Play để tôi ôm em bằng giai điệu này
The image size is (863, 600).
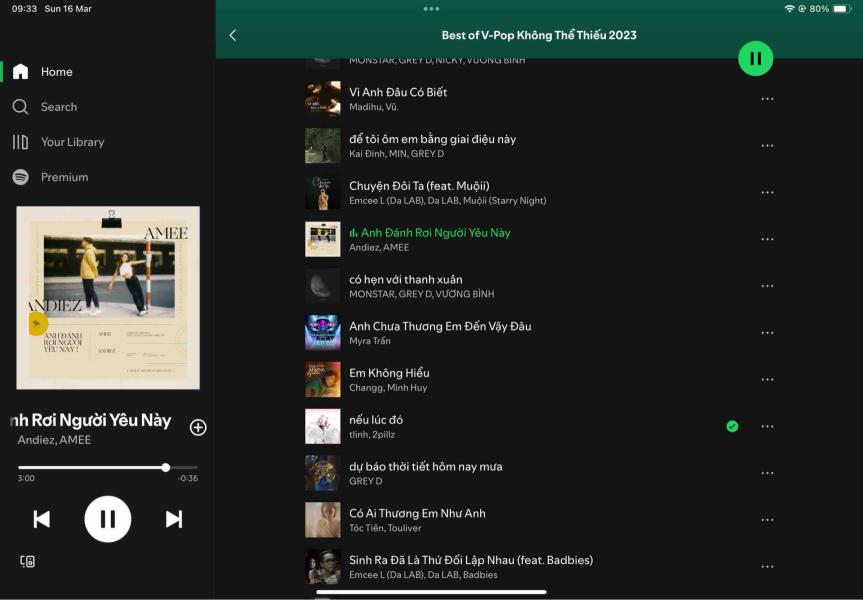[433, 139]
